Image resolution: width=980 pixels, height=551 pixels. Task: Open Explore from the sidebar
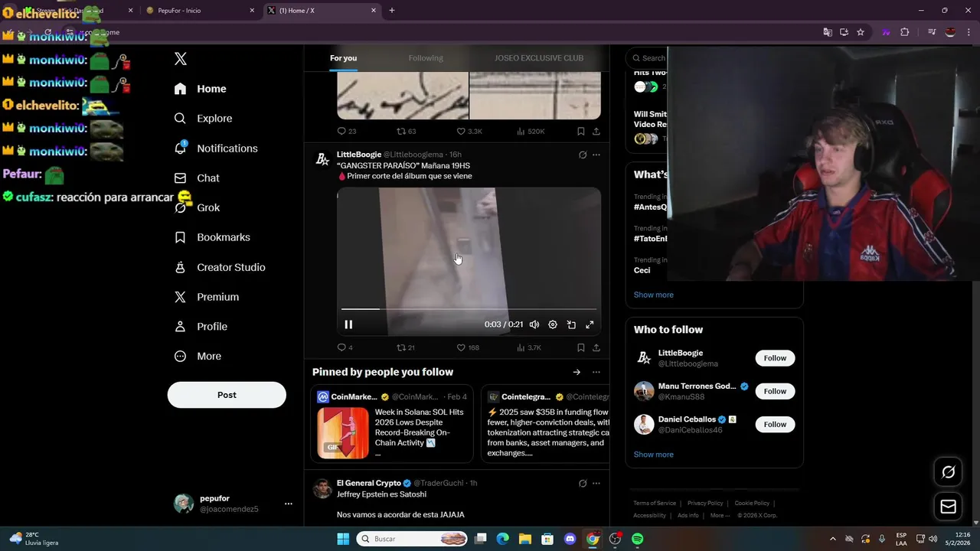tap(204, 119)
